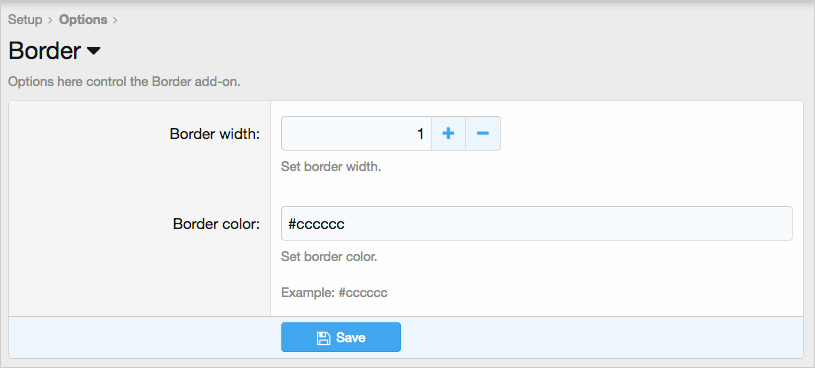This screenshot has height=368, width=815.
Task: Save the Border options
Action: click(x=341, y=337)
